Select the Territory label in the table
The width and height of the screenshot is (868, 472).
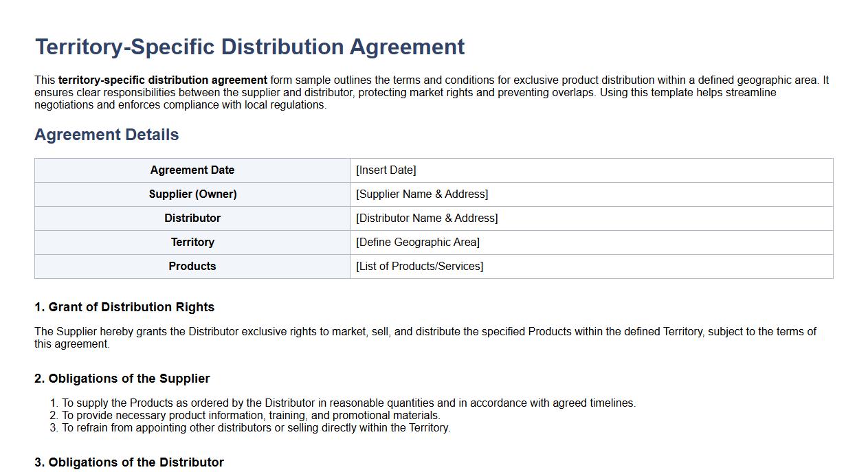192,242
